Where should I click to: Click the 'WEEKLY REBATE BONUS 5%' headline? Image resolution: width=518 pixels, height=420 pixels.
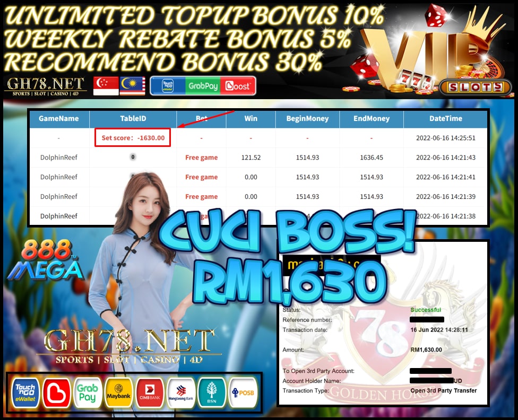point(177,39)
